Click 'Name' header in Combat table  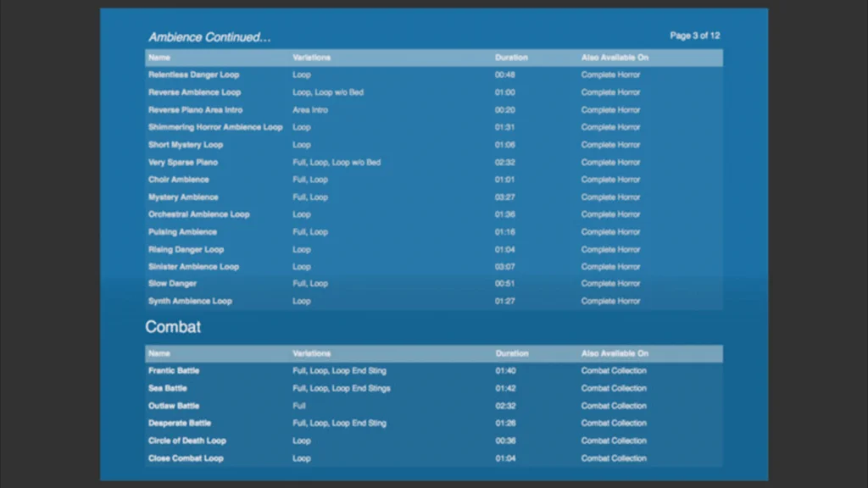tap(159, 353)
